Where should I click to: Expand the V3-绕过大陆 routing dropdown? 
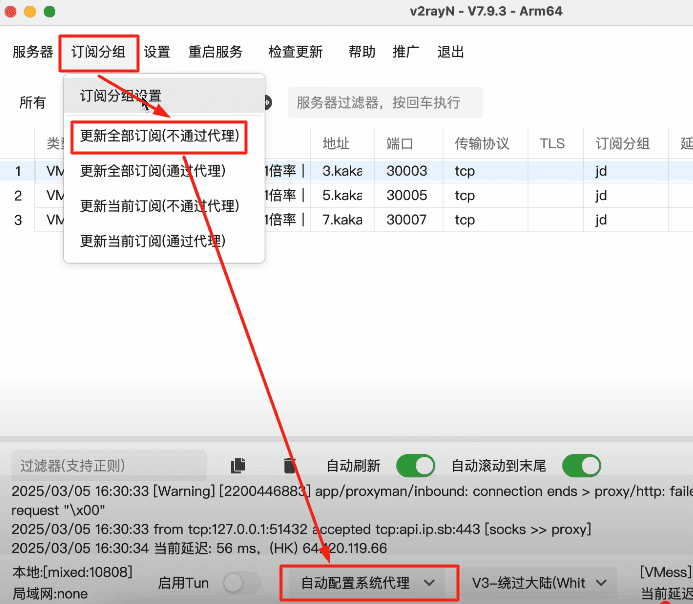point(541,583)
